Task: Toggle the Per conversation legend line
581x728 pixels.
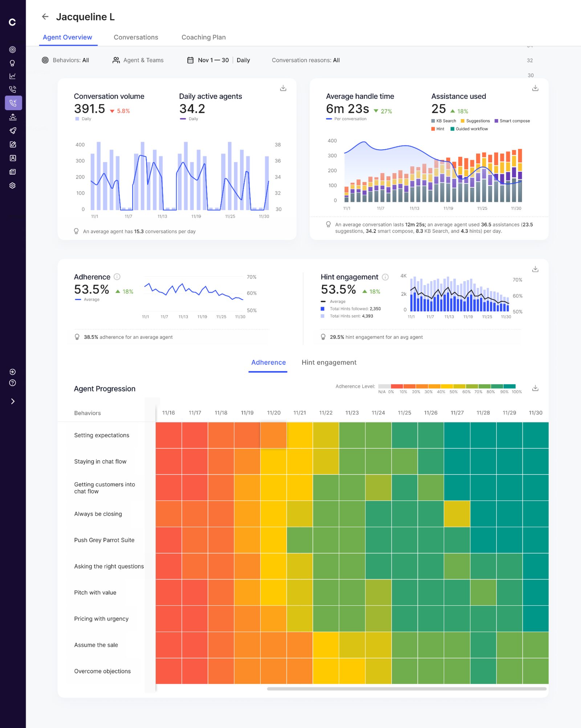Action: point(346,119)
